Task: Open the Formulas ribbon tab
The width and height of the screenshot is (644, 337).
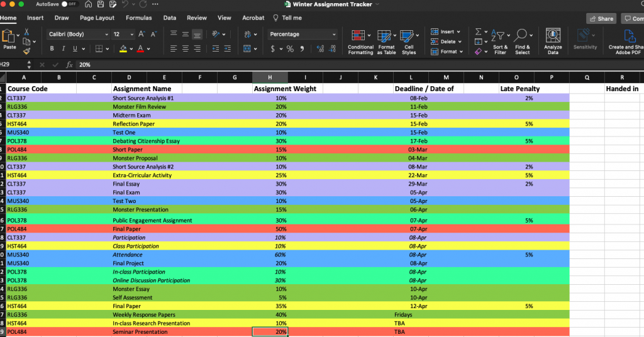Action: (138, 18)
